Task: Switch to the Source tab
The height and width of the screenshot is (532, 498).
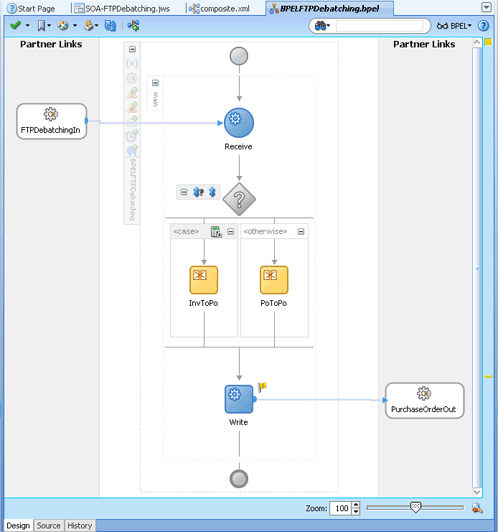Action: [x=49, y=526]
